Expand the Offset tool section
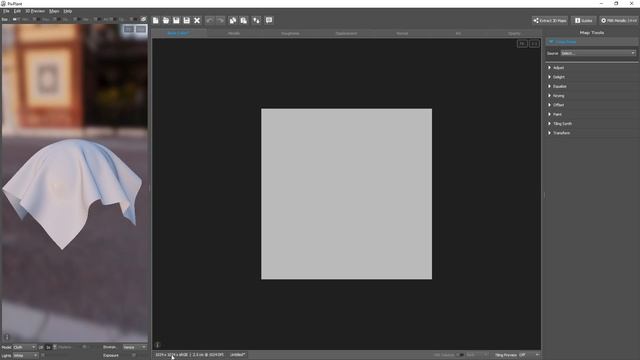Screen dimensions: 640x360 click(592, 105)
